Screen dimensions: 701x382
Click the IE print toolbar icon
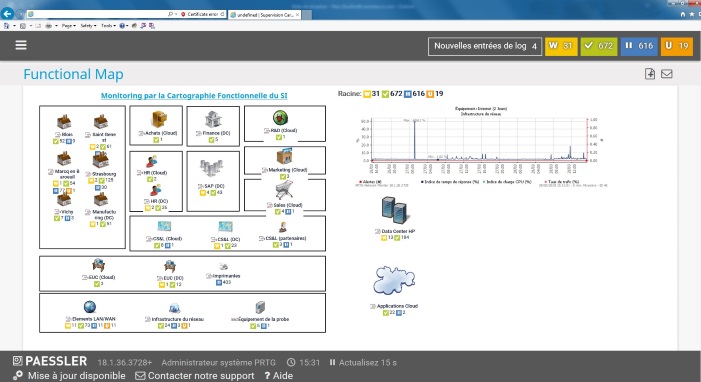(48, 26)
